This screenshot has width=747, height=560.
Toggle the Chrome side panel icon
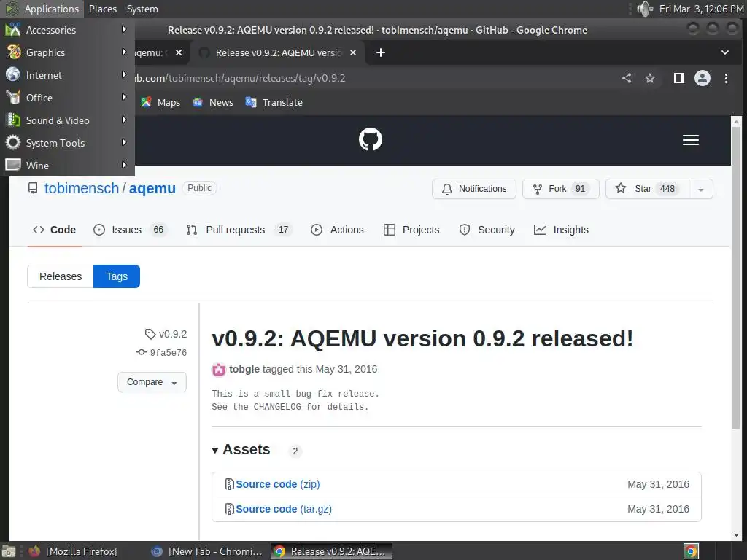click(679, 78)
